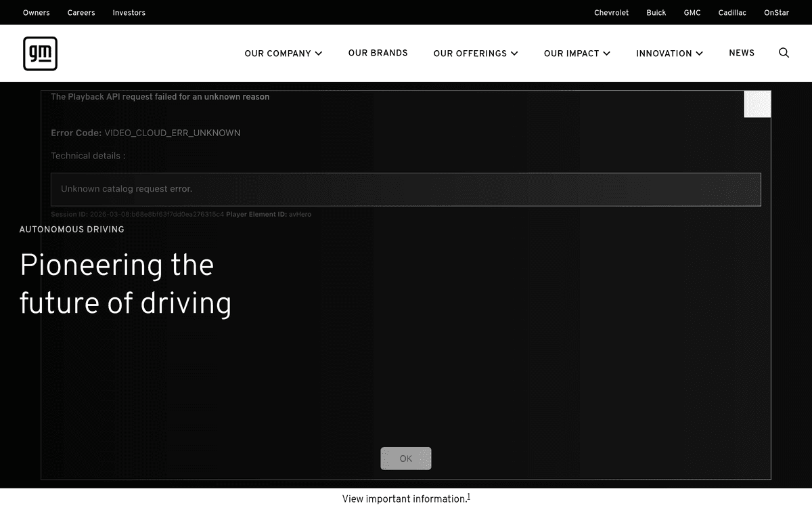Expand the Our Company dropdown menu

coord(283,54)
